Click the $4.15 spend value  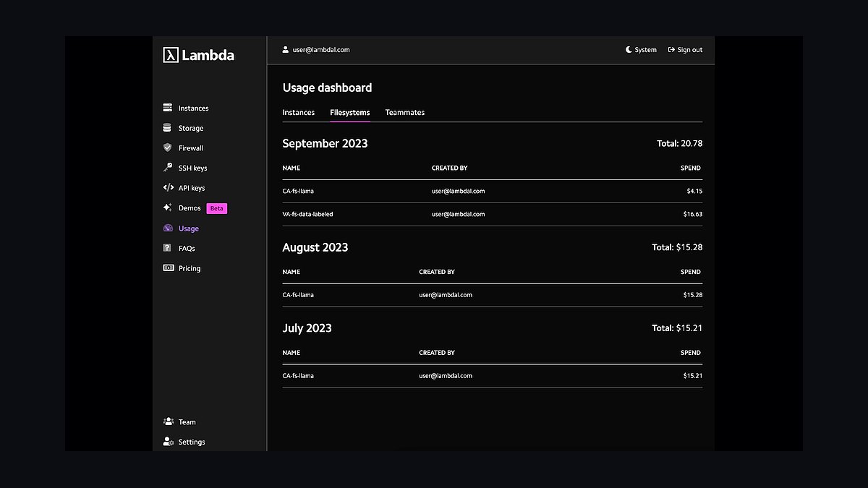(x=693, y=191)
